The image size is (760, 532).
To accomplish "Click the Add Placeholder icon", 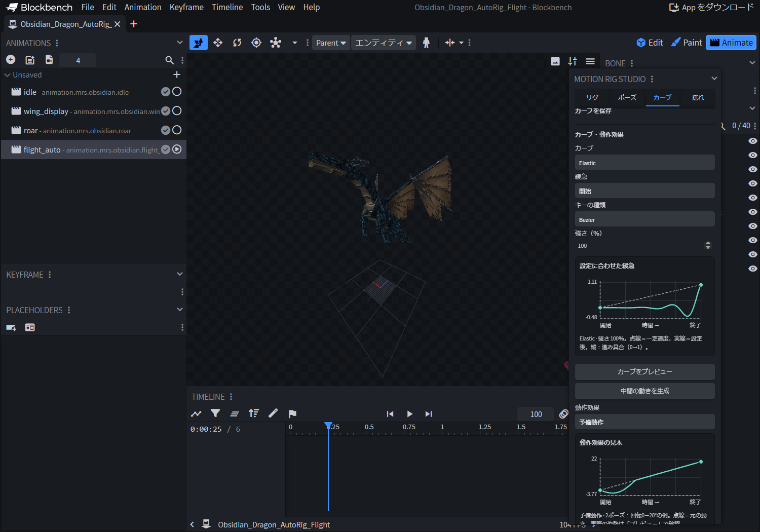I will (11, 327).
